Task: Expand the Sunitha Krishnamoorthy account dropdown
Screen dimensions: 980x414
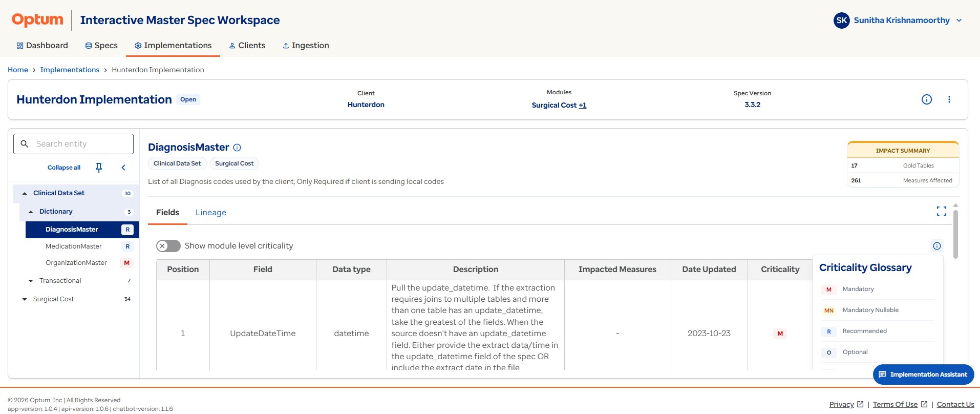Action: tap(959, 20)
